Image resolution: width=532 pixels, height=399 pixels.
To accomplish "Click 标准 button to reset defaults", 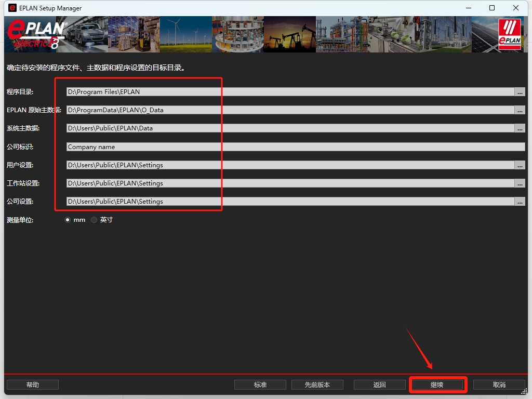I will (x=260, y=385).
